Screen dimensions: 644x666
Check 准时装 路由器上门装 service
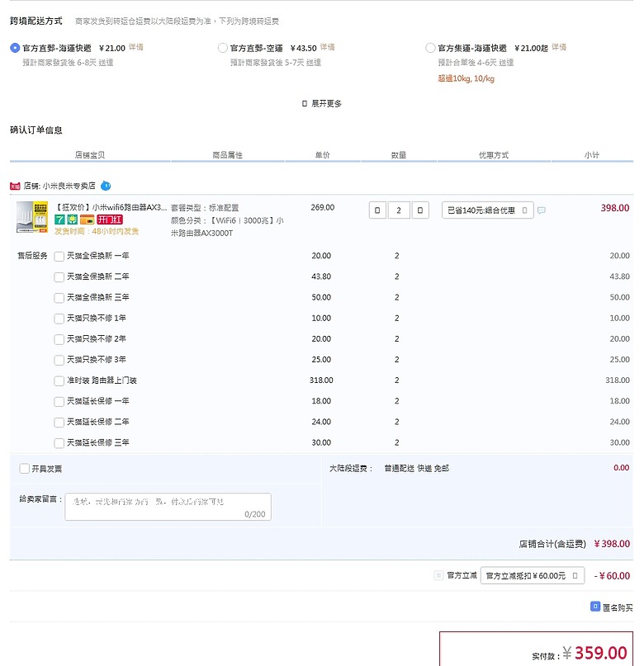pyautogui.click(x=59, y=381)
